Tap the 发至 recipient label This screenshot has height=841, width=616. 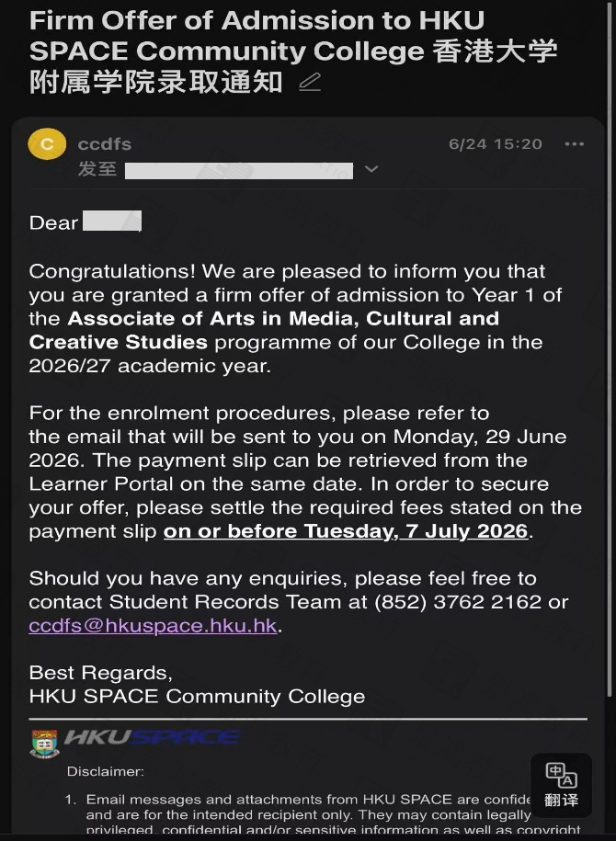pos(97,169)
